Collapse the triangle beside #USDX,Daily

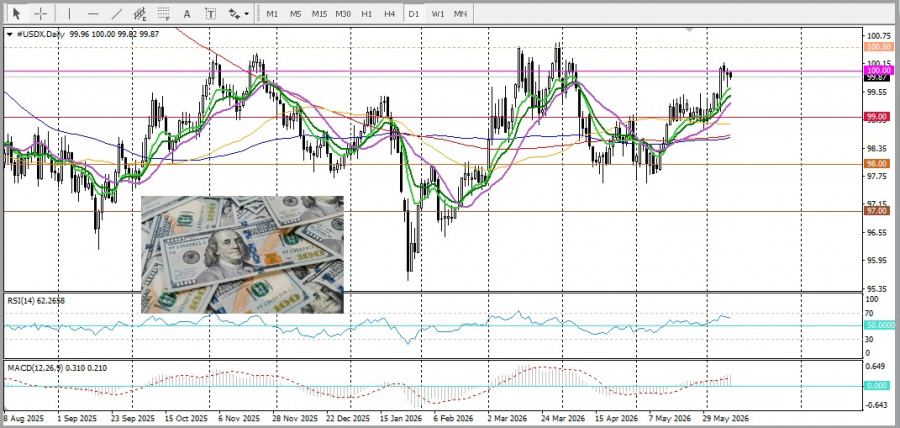point(10,34)
